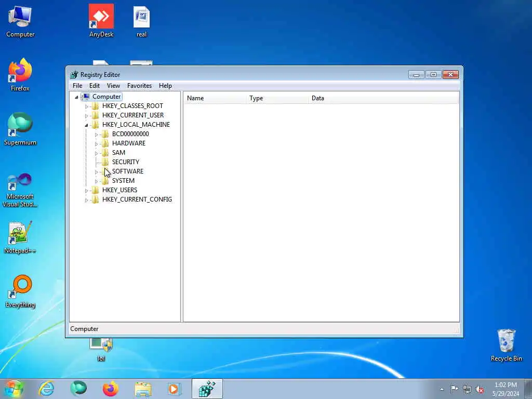The width and height of the screenshot is (532, 399).
Task: Click the HKEY_CLASSES_ROOT folder icon
Action: point(96,106)
